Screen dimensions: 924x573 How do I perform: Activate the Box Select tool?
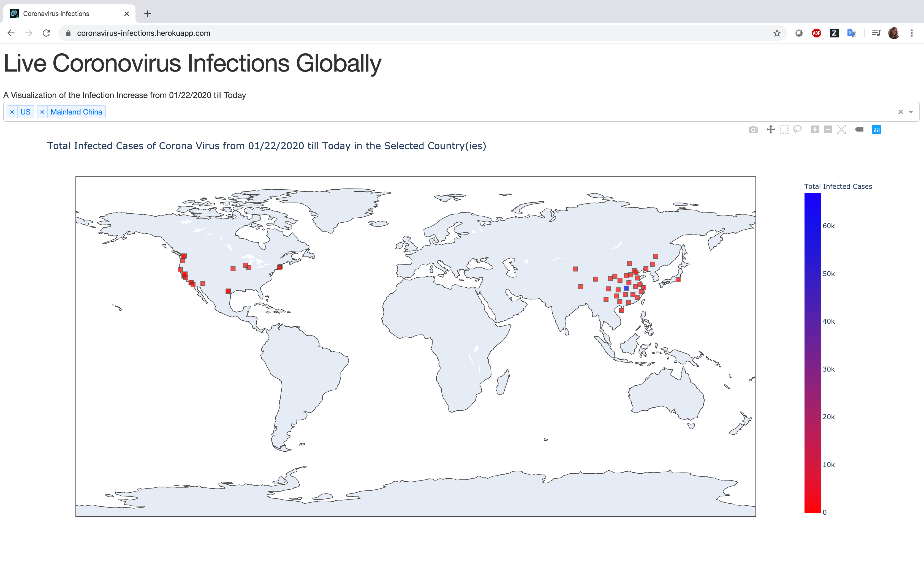click(784, 130)
